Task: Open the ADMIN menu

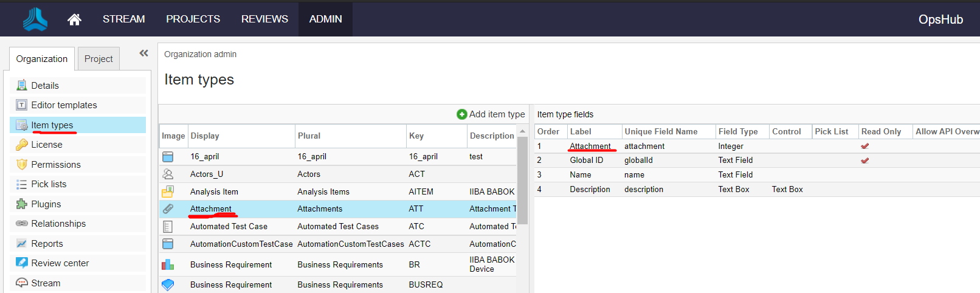Action: pyautogui.click(x=325, y=19)
